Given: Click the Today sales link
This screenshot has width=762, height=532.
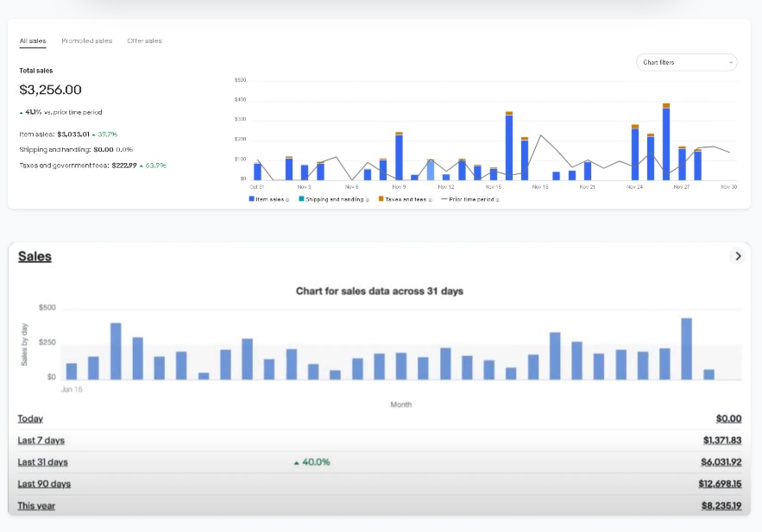Looking at the screenshot, I should point(30,418).
